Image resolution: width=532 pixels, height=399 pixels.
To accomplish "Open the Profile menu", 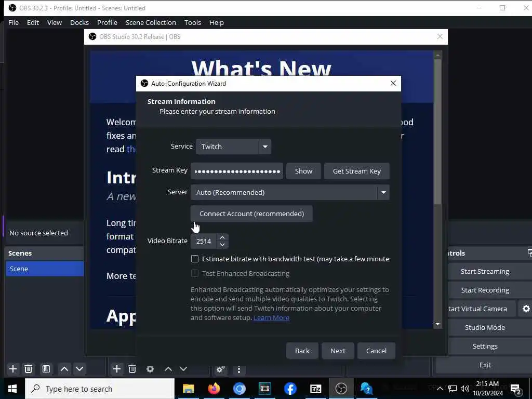I will (107, 22).
